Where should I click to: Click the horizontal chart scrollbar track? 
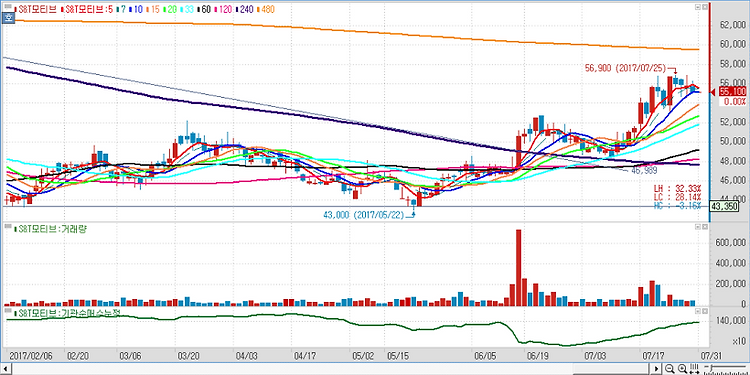pyautogui.click(x=330, y=369)
